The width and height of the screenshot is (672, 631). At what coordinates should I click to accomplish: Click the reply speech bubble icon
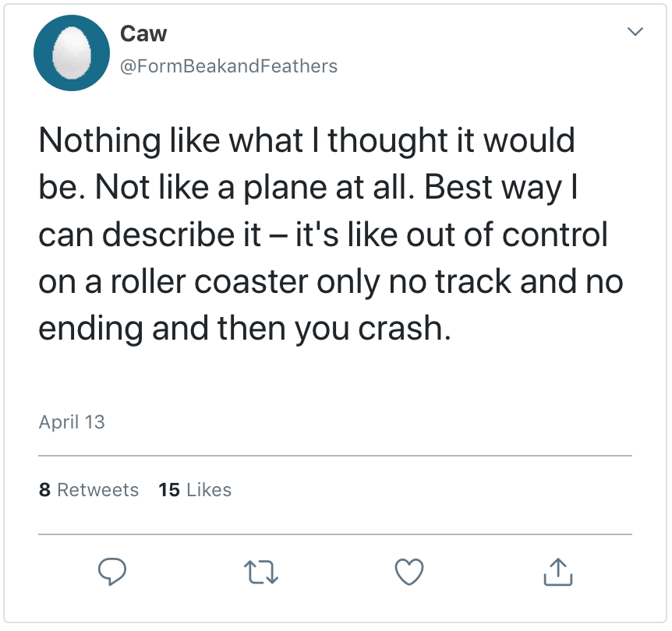click(112, 573)
